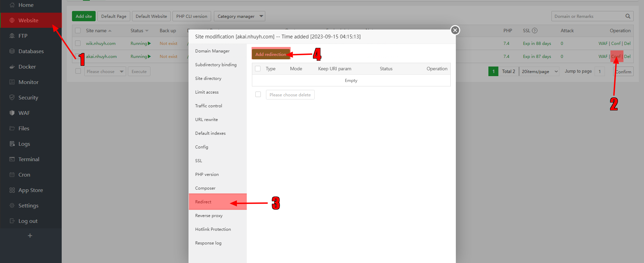Screen dimensions: 644x263
Task: Click the Log out icon
Action: [12, 221]
